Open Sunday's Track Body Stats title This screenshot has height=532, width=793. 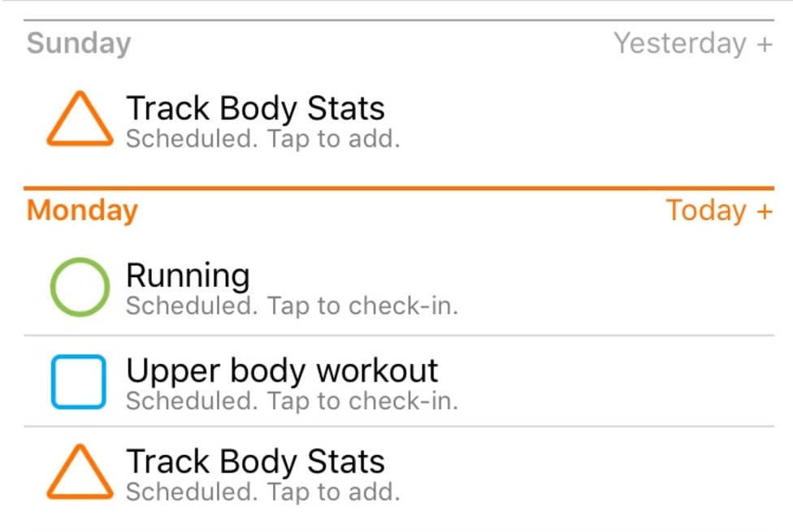[x=255, y=108]
